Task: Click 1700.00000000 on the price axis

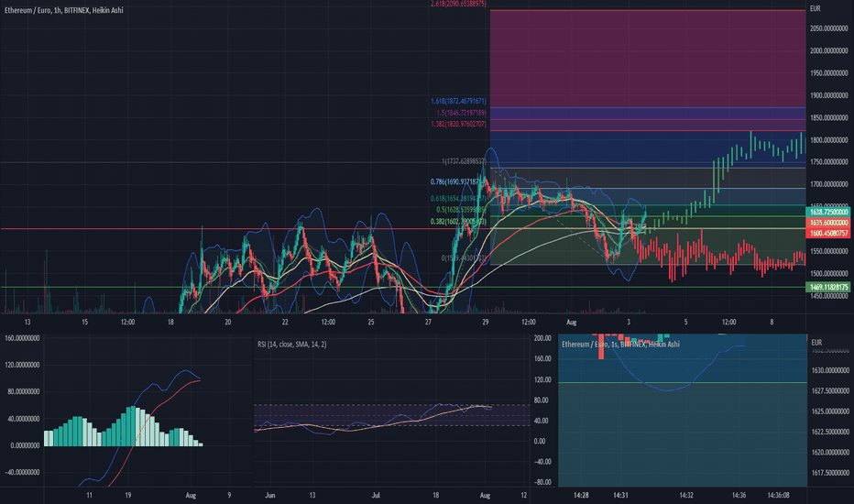Action: click(x=829, y=184)
